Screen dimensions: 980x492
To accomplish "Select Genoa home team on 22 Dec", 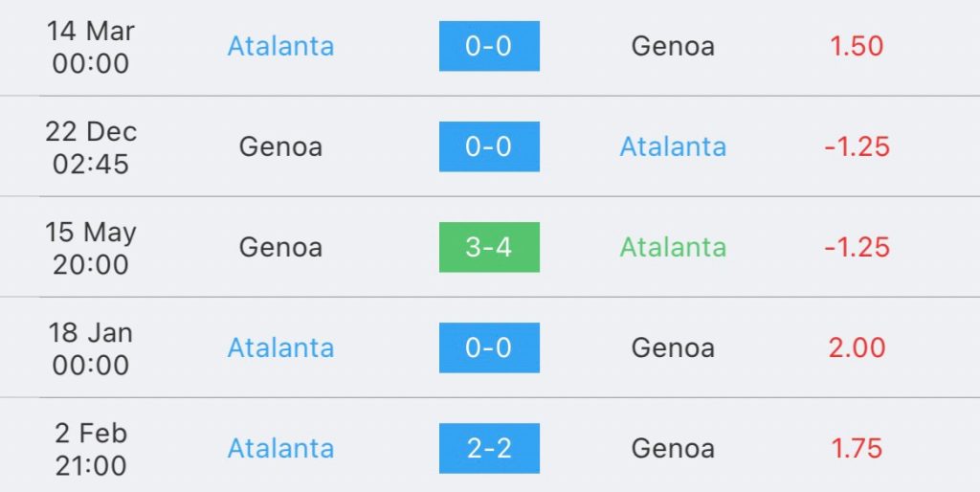I will pyautogui.click(x=280, y=146).
